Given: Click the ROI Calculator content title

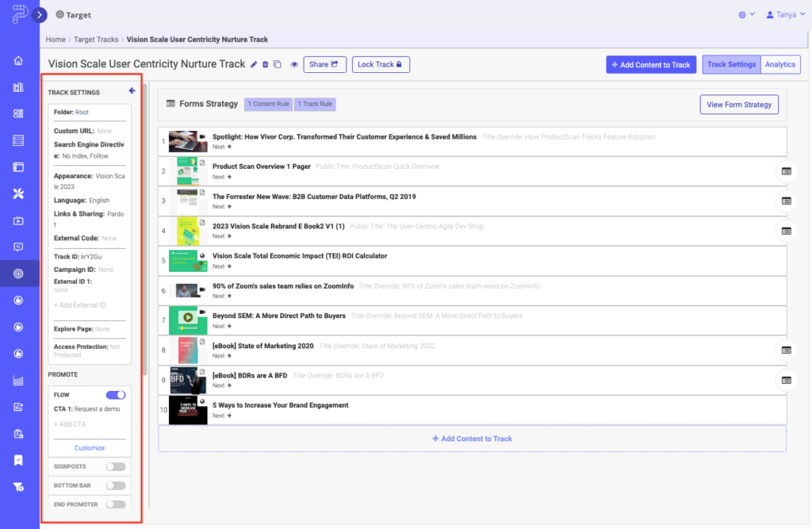Looking at the screenshot, I should [x=300, y=256].
